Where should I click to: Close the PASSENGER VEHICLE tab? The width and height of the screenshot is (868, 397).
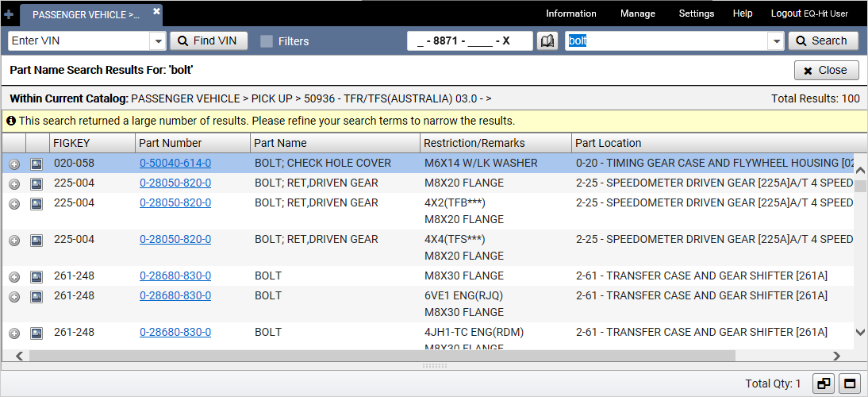(x=156, y=11)
